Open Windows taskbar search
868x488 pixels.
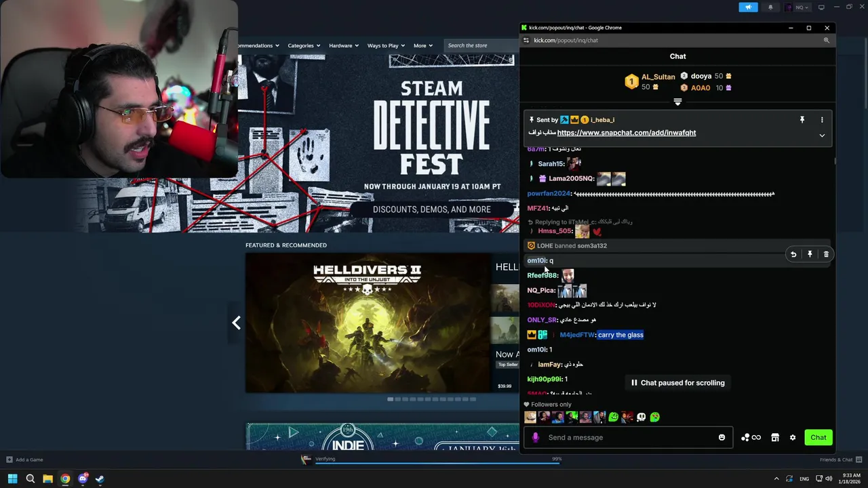point(31,479)
